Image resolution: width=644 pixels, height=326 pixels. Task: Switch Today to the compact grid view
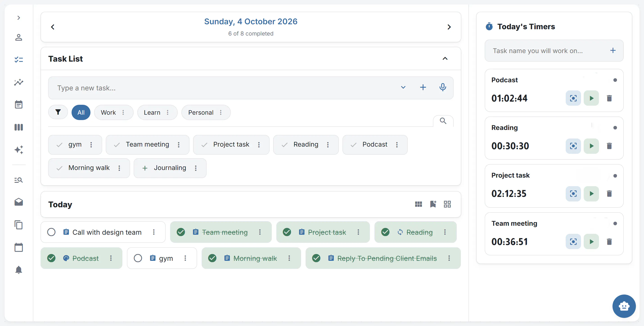[418, 204]
